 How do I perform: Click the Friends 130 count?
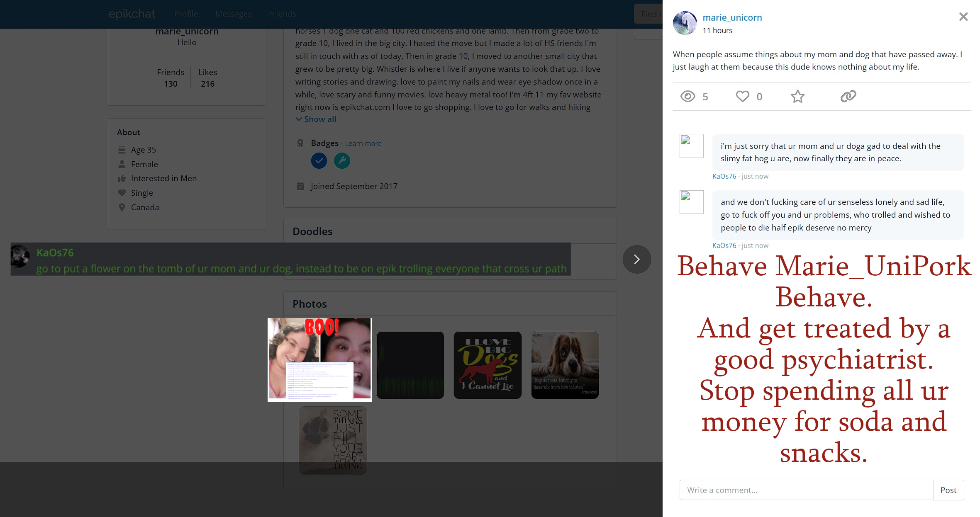[x=171, y=78]
